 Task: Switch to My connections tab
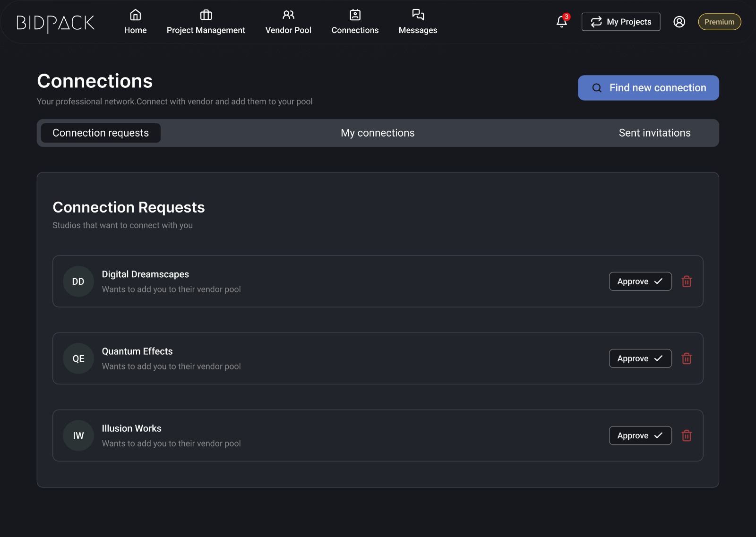click(378, 133)
